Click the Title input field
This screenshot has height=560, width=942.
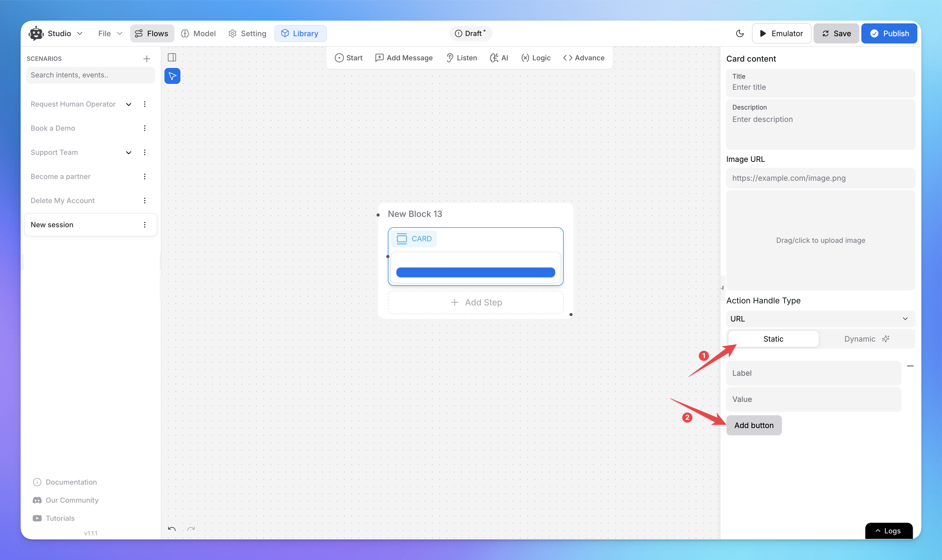click(821, 83)
